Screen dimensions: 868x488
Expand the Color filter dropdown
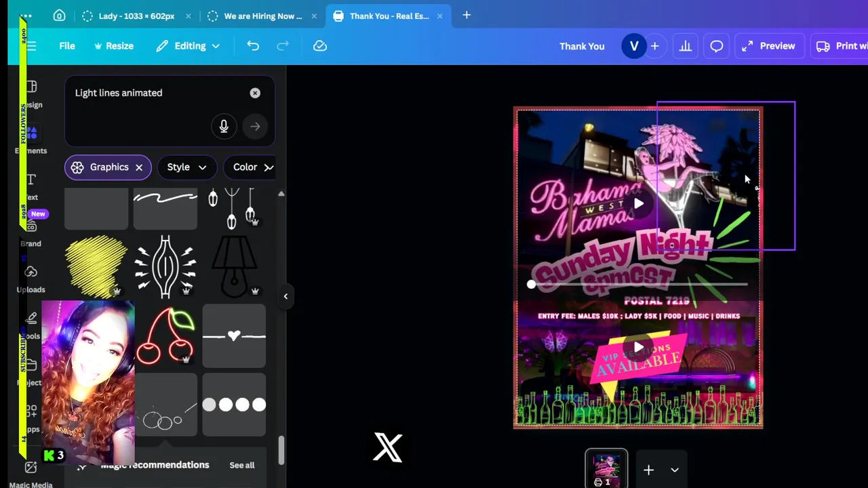[250, 167]
